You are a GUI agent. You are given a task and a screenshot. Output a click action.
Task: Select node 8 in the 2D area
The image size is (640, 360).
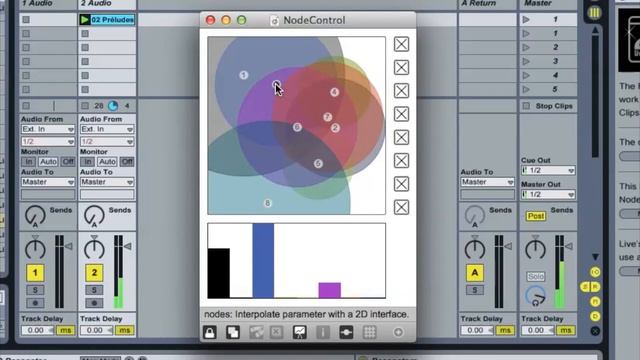[x=268, y=203]
